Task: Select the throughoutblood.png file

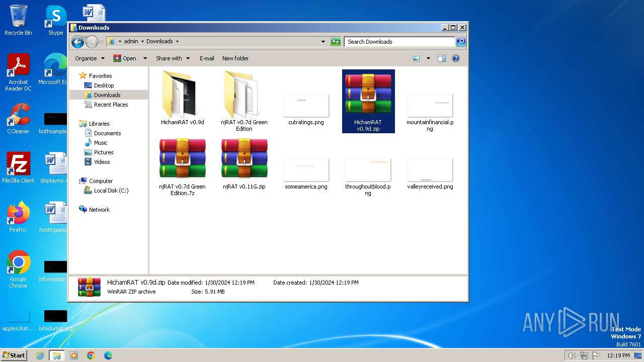Action: [368, 176]
